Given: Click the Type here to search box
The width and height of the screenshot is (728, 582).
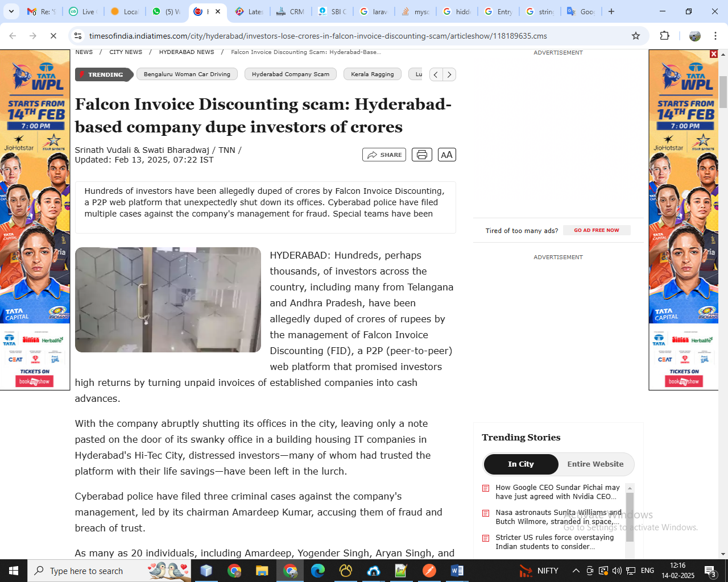Looking at the screenshot, I should pyautogui.click(x=110, y=571).
